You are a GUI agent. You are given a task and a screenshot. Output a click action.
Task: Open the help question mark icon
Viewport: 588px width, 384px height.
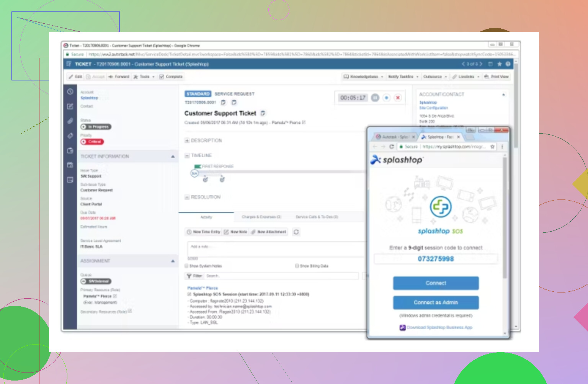(x=508, y=64)
